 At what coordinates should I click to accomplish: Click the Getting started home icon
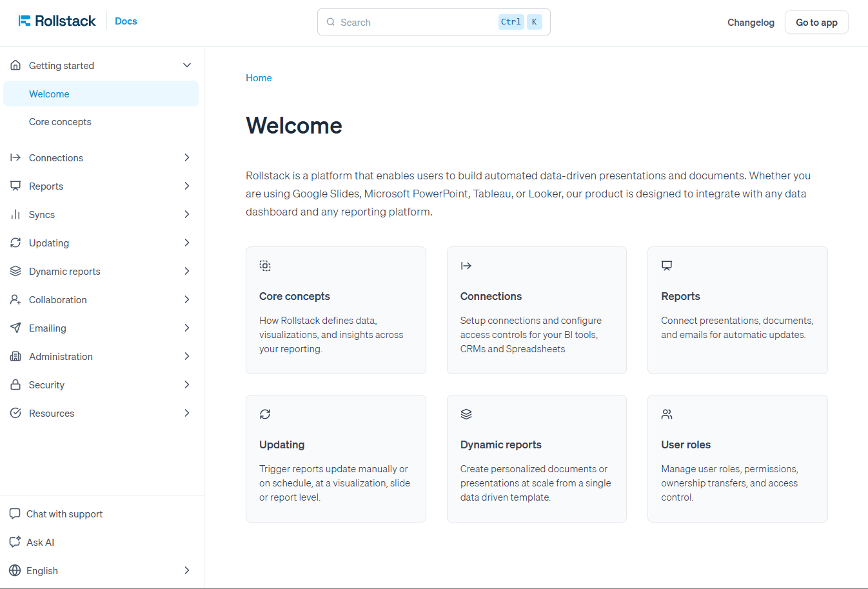tap(15, 65)
